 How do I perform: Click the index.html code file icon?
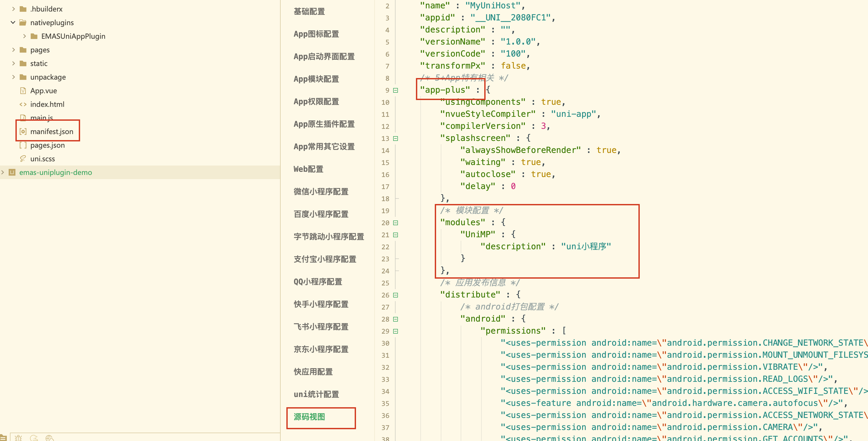click(x=23, y=104)
